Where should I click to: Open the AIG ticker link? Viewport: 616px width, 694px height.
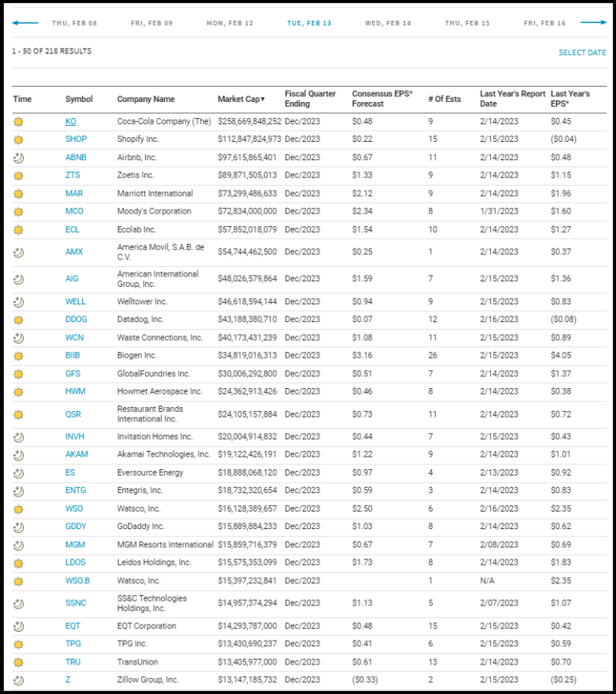pyautogui.click(x=72, y=278)
